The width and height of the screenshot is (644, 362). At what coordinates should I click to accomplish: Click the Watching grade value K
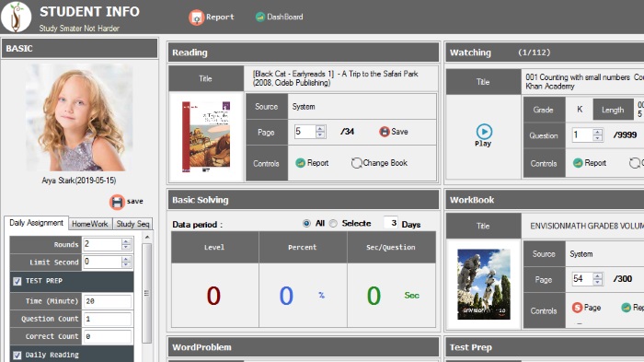click(x=580, y=110)
